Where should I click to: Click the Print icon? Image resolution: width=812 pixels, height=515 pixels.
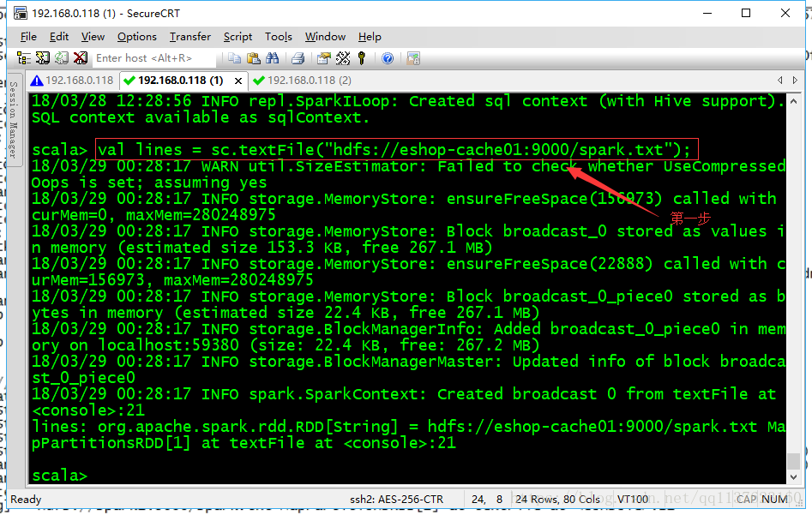(x=298, y=58)
